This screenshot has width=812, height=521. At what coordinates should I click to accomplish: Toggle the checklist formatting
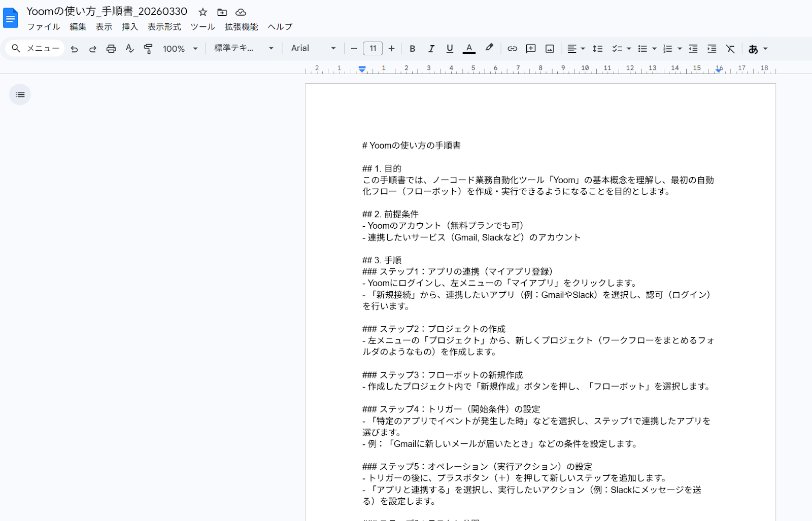(617, 49)
